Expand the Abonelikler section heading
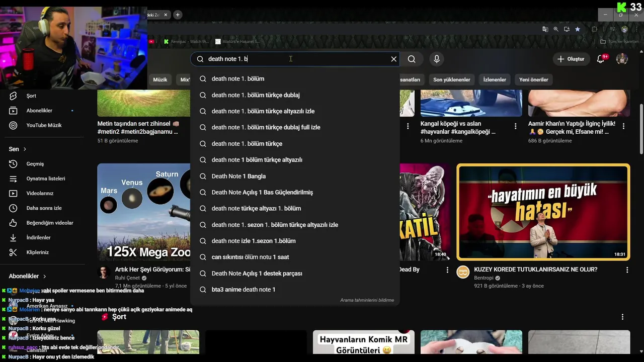 pyautogui.click(x=27, y=276)
